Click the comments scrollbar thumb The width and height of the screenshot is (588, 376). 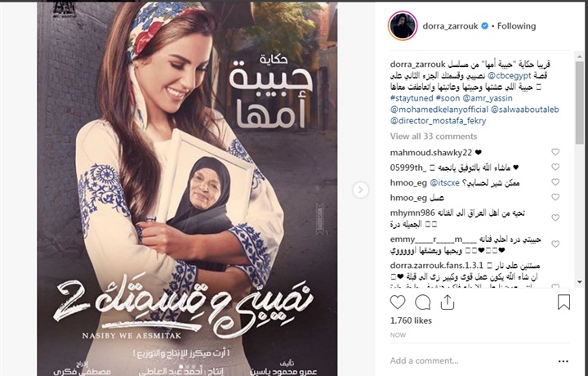[580, 102]
